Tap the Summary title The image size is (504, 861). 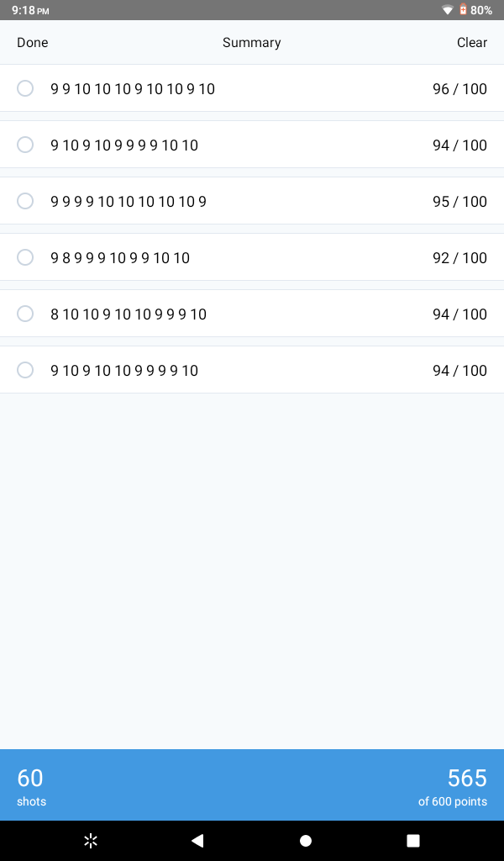(252, 43)
